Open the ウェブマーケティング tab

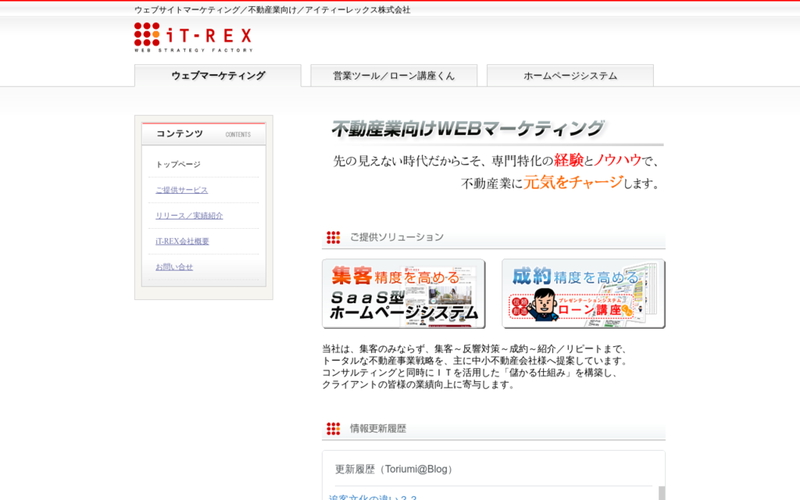(218, 76)
